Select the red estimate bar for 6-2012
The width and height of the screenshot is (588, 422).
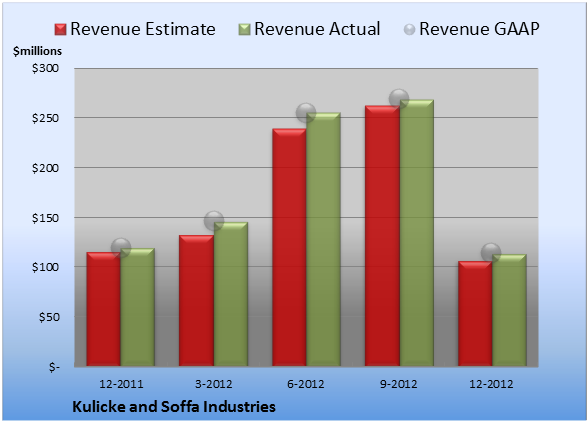click(289, 248)
